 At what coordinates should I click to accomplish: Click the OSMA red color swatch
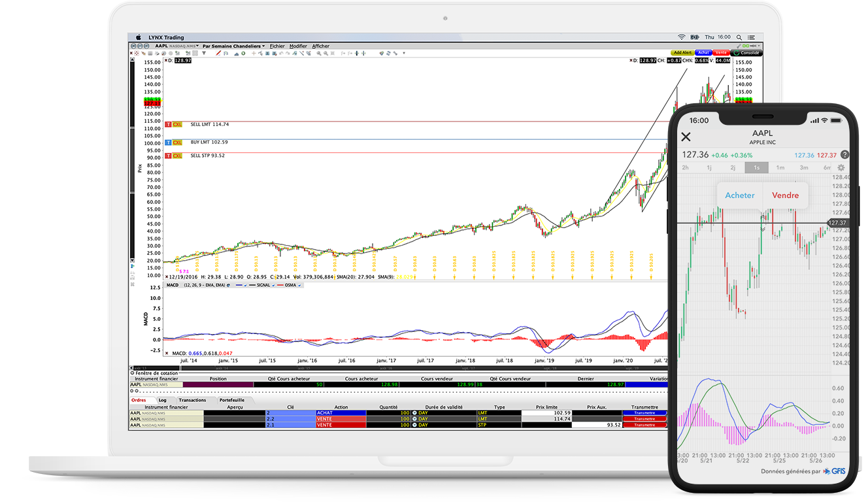click(280, 286)
